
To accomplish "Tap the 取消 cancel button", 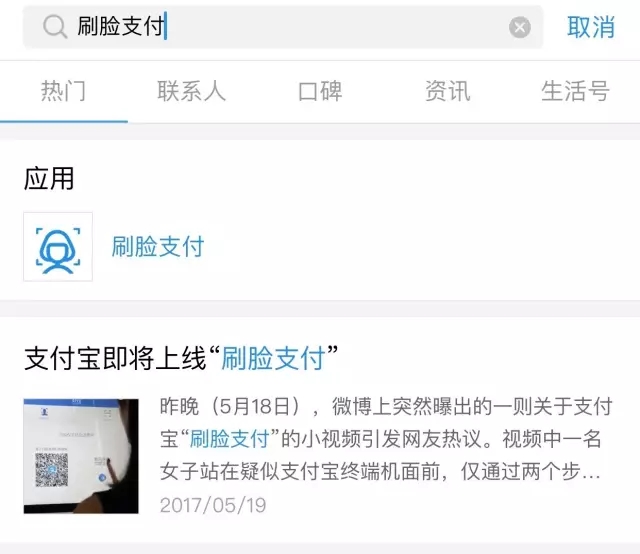I will coord(591,27).
